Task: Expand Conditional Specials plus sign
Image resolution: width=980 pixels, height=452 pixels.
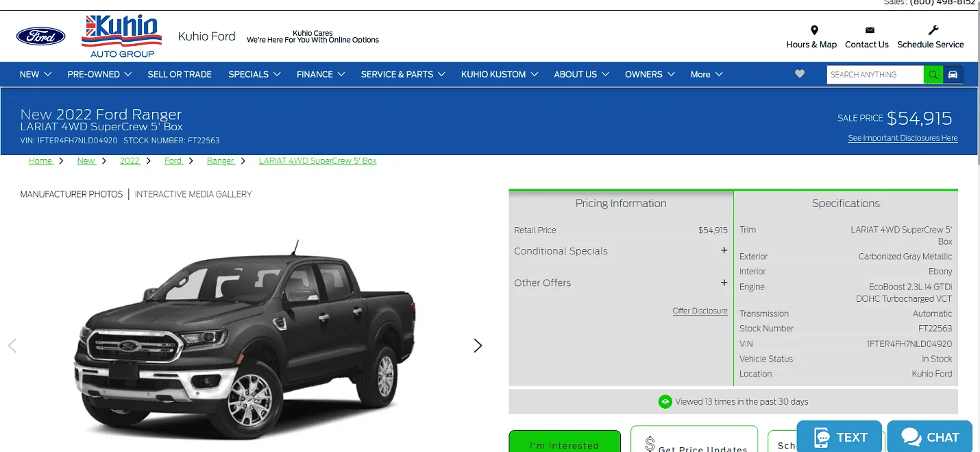Action: (724, 250)
